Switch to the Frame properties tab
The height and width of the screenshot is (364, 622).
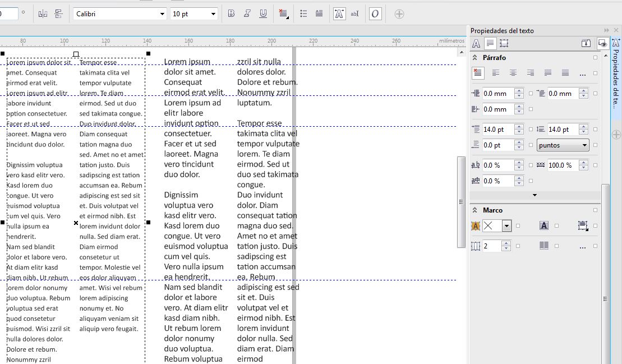(x=504, y=43)
